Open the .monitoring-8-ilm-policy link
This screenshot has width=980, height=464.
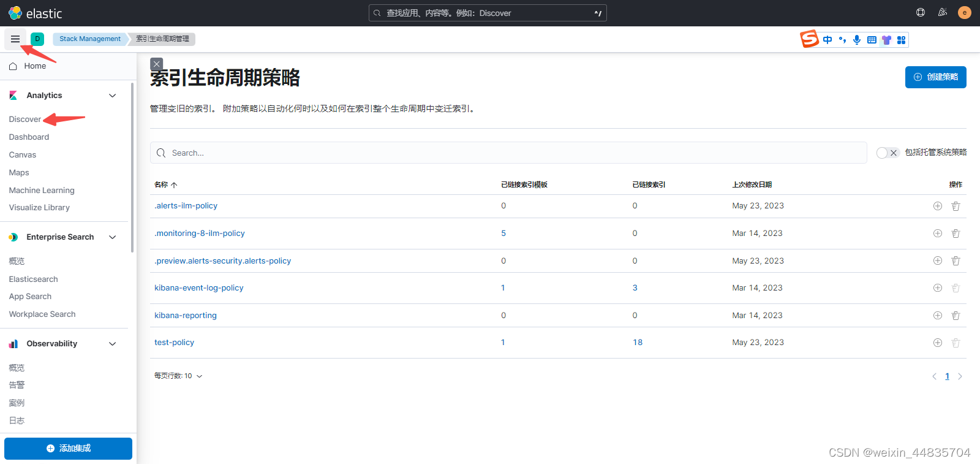[200, 234]
